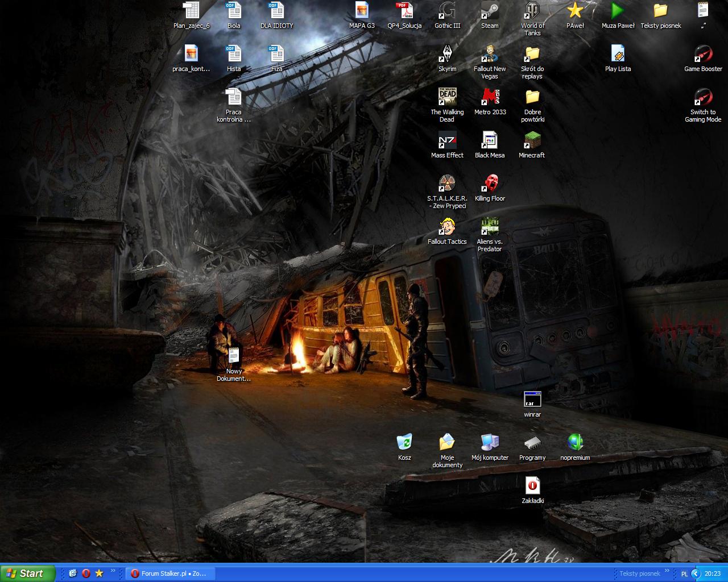Select the Aliens vs. Predator icon

pyautogui.click(x=490, y=227)
